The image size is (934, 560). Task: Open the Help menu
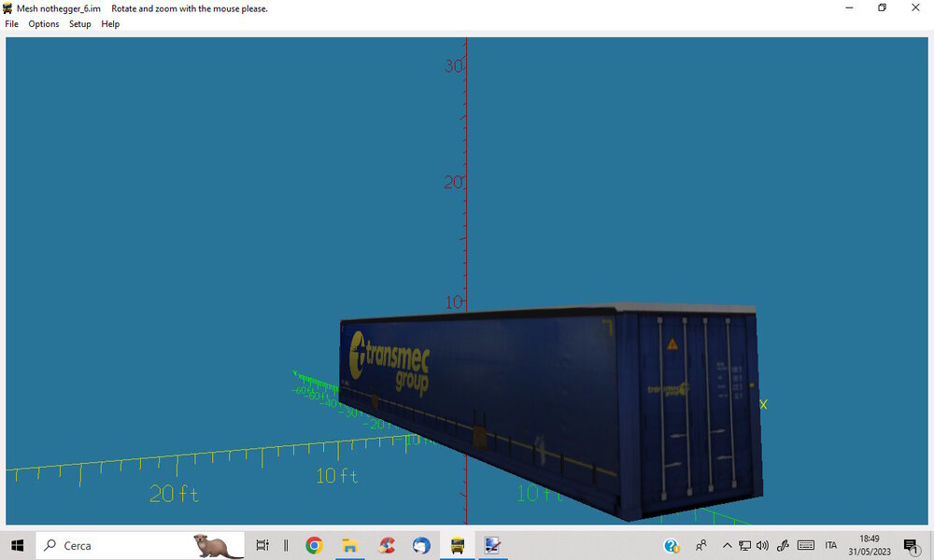(x=110, y=24)
